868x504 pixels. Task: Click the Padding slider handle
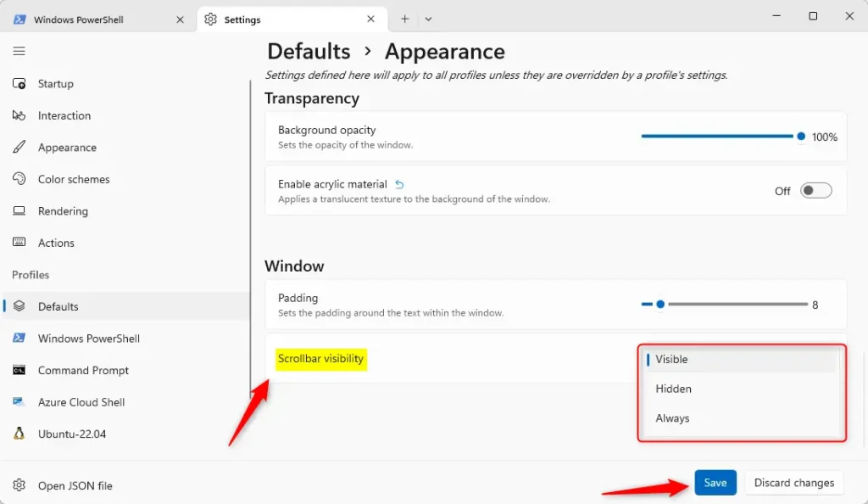click(x=659, y=304)
